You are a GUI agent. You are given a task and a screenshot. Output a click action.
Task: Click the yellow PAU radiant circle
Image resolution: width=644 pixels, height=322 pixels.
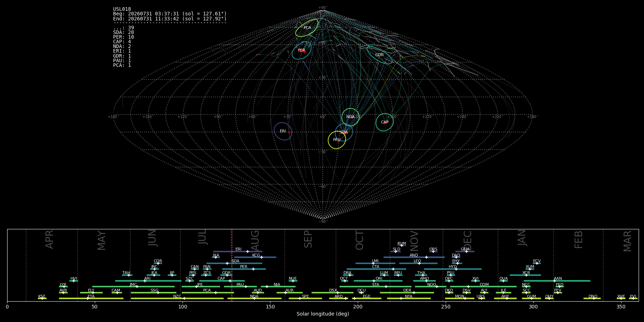coord(337,140)
